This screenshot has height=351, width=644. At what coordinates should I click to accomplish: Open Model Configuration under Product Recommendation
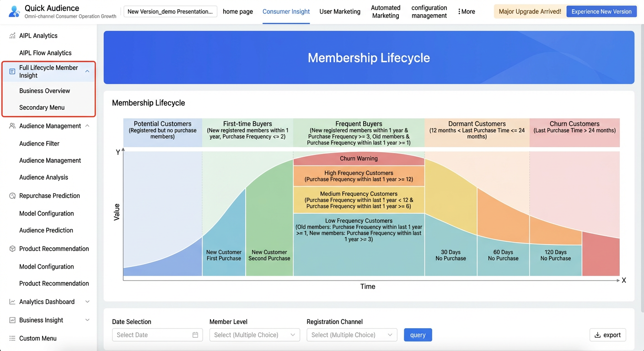click(x=47, y=266)
